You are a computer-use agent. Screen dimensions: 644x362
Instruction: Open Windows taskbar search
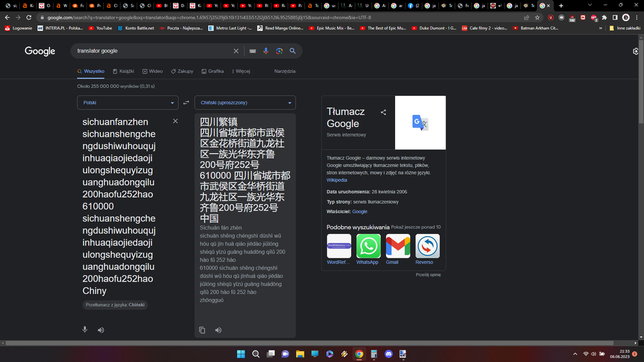tap(255, 354)
